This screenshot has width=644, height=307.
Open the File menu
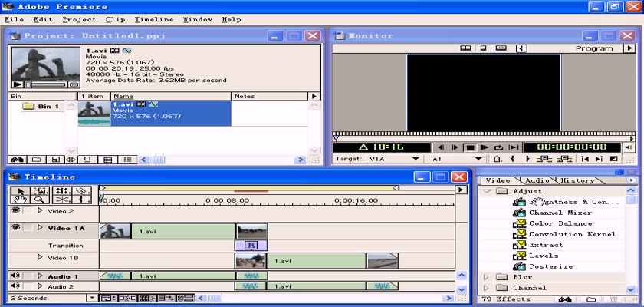click(x=14, y=19)
